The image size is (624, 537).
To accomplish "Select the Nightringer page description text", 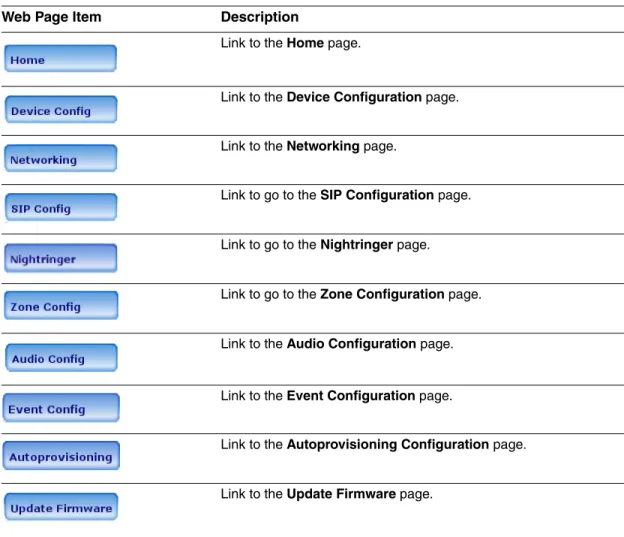I will coord(325,244).
